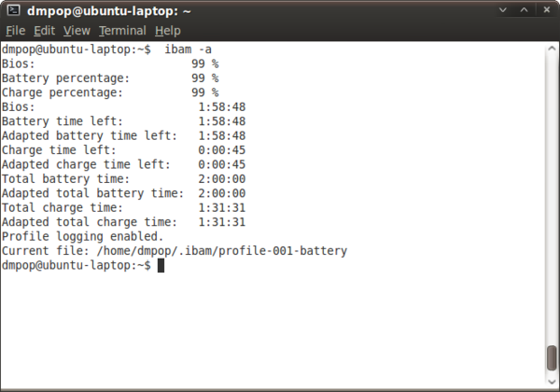This screenshot has height=392, width=560.
Task: Click the Adapted total charge time label
Action: click(89, 222)
